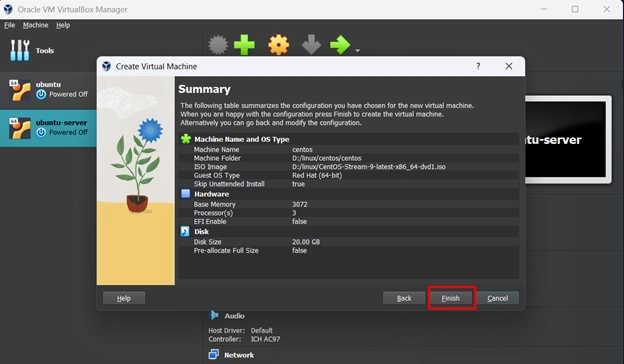
Task: Click the machine name value 'centos'
Action: 302,150
